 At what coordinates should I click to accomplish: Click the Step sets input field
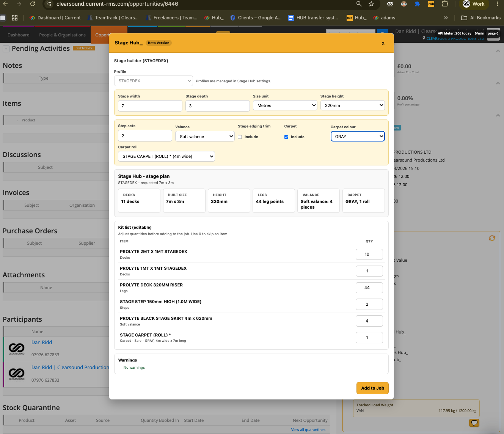click(x=145, y=136)
